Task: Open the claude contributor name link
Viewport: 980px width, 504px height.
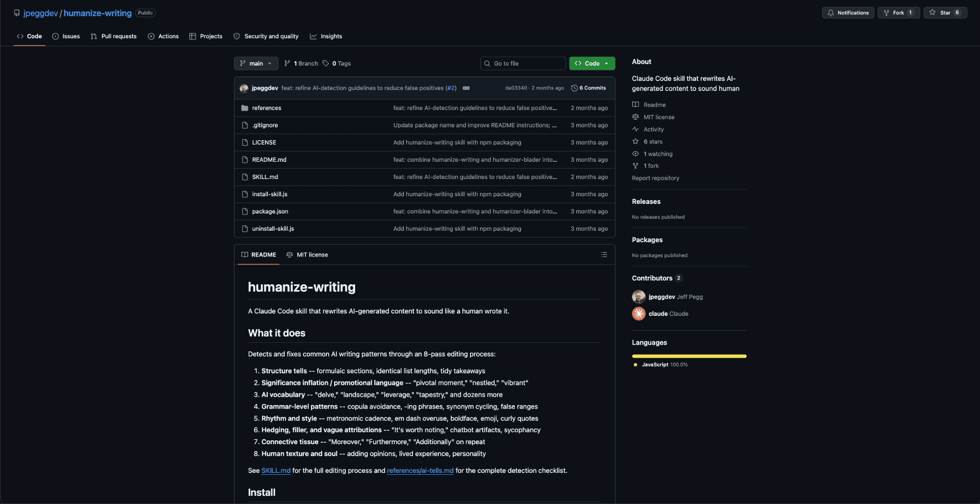Action: (x=658, y=314)
